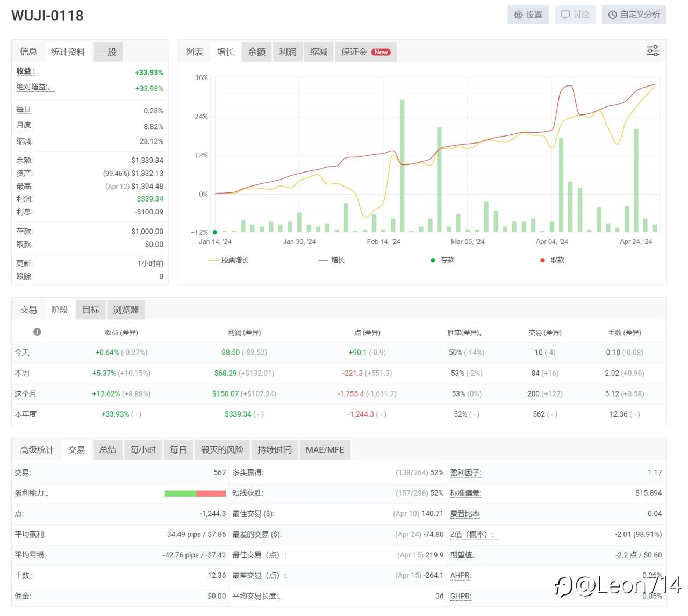The width and height of the screenshot is (688, 616).
Task: Click the AHPR label
Action: [x=461, y=576]
